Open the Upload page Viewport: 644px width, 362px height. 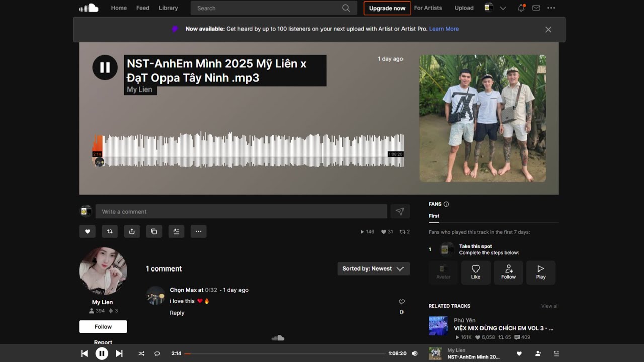click(x=464, y=8)
